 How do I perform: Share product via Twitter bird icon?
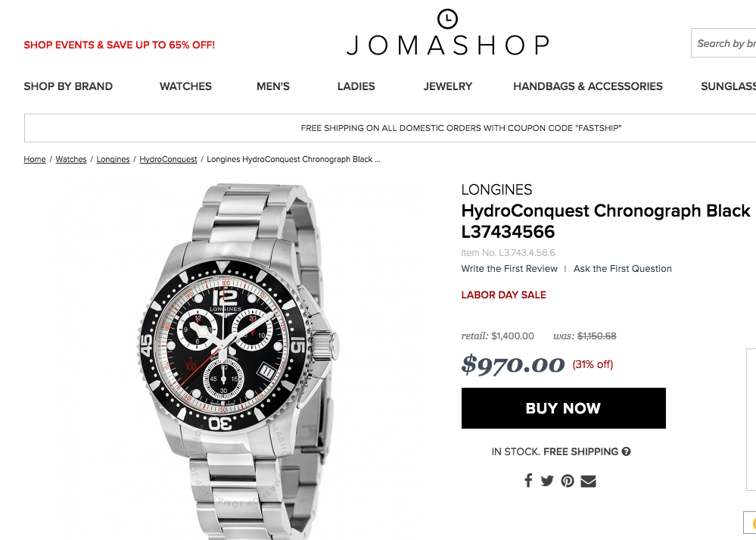(546, 481)
